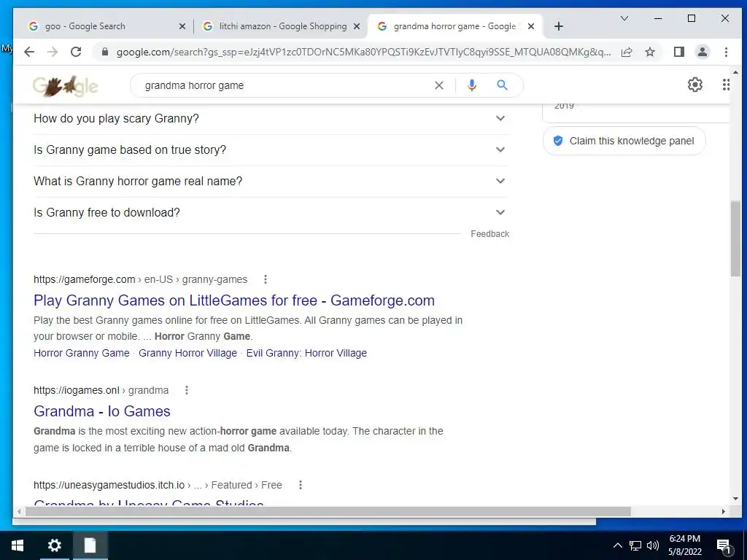This screenshot has height=560, width=747.
Task: Click the horizontal scrollbar thumb
Action: tap(328, 512)
